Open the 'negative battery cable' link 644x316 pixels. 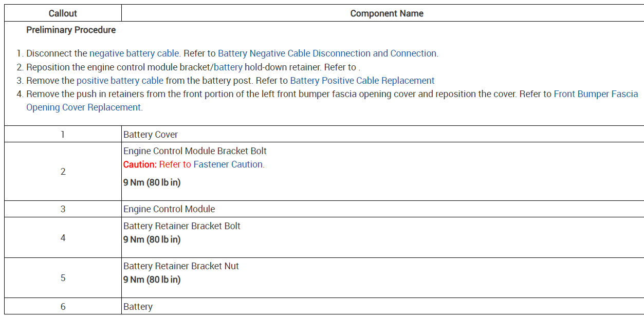(x=134, y=53)
